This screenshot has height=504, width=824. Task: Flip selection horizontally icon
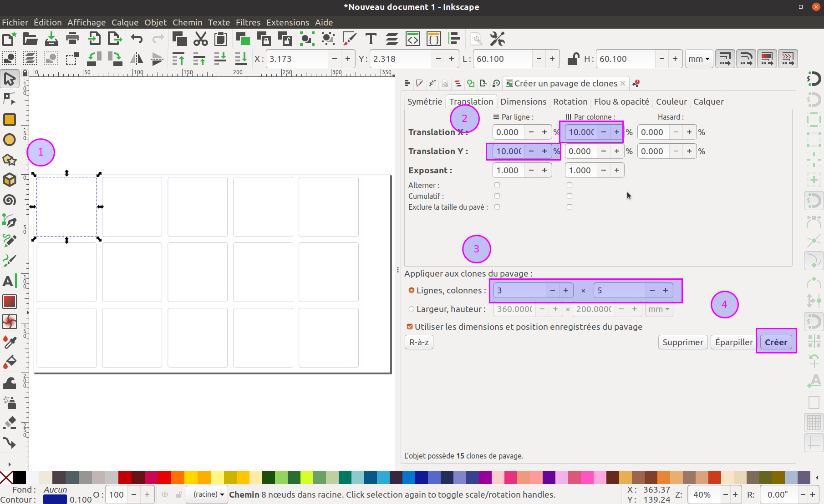137,59
